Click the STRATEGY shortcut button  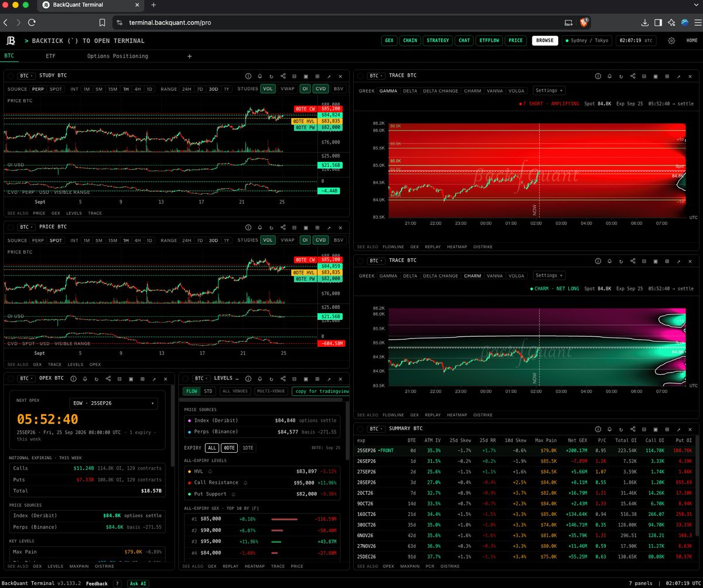pos(438,40)
